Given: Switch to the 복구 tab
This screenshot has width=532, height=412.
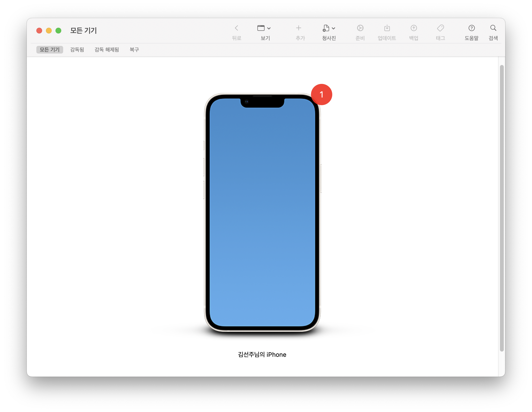Looking at the screenshot, I should (x=134, y=50).
